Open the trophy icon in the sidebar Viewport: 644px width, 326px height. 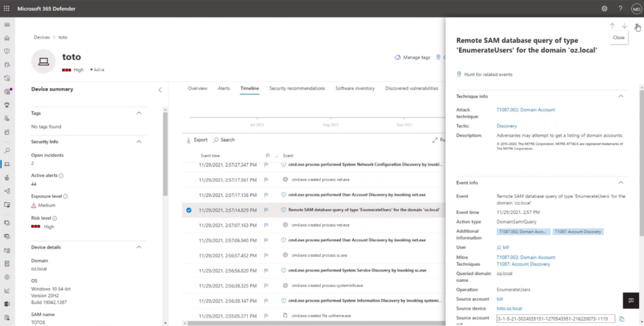click(6, 105)
